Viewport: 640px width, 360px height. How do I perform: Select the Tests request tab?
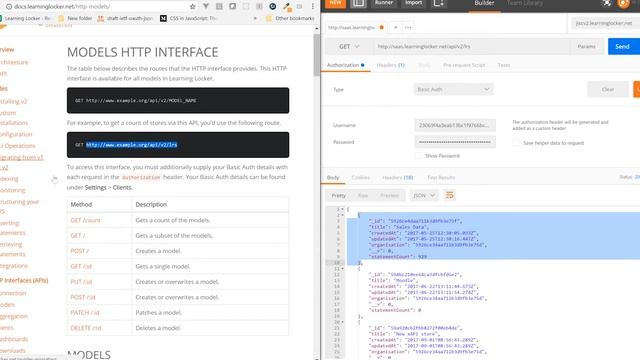click(x=504, y=65)
